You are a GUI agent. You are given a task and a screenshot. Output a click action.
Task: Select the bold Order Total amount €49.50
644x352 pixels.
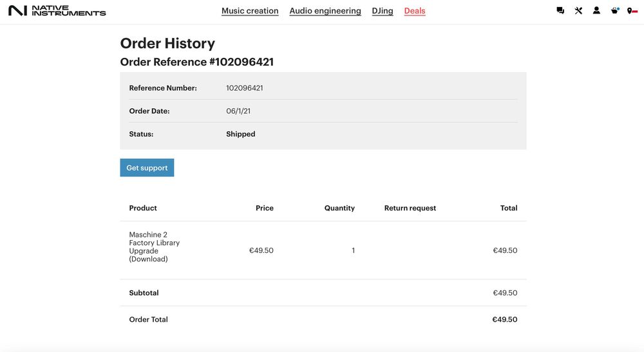click(505, 320)
